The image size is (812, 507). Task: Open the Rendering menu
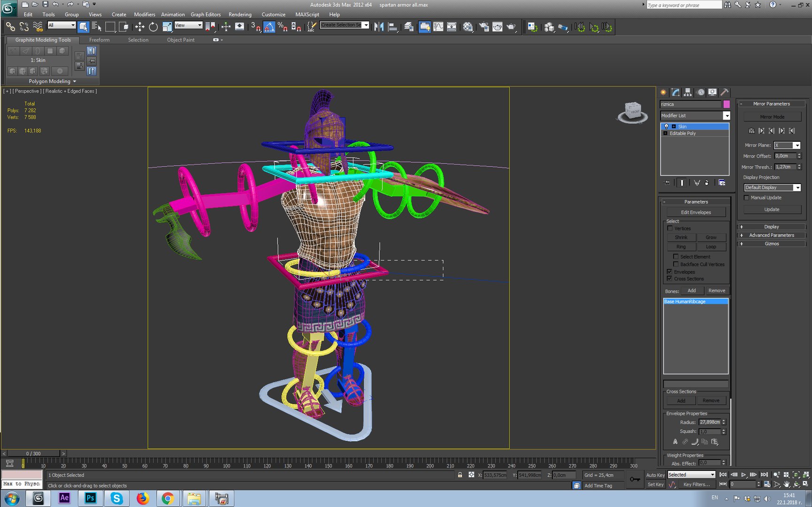coord(240,15)
